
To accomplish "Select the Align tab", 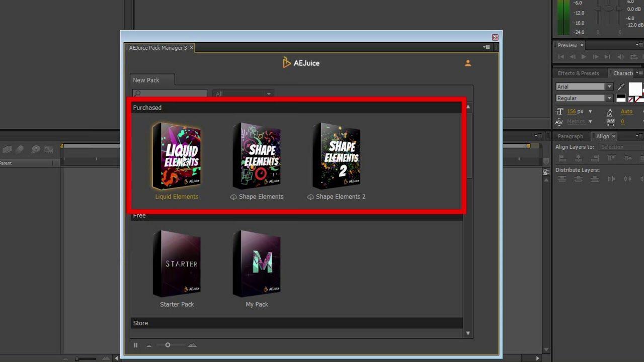I will tap(603, 136).
